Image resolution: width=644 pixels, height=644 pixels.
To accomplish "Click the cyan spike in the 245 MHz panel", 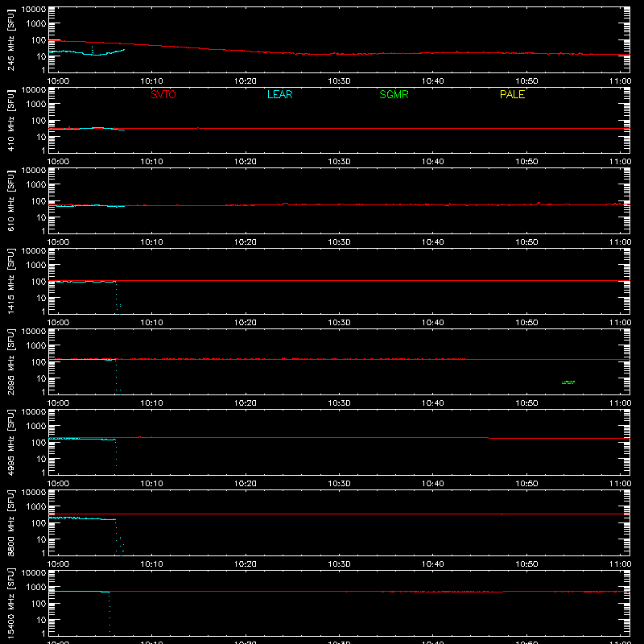I will tap(92, 50).
